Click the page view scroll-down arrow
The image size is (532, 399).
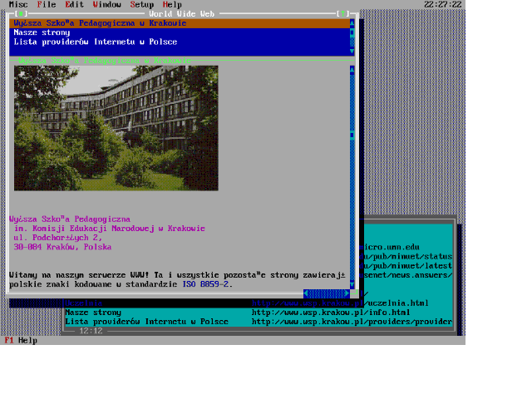[352, 284]
